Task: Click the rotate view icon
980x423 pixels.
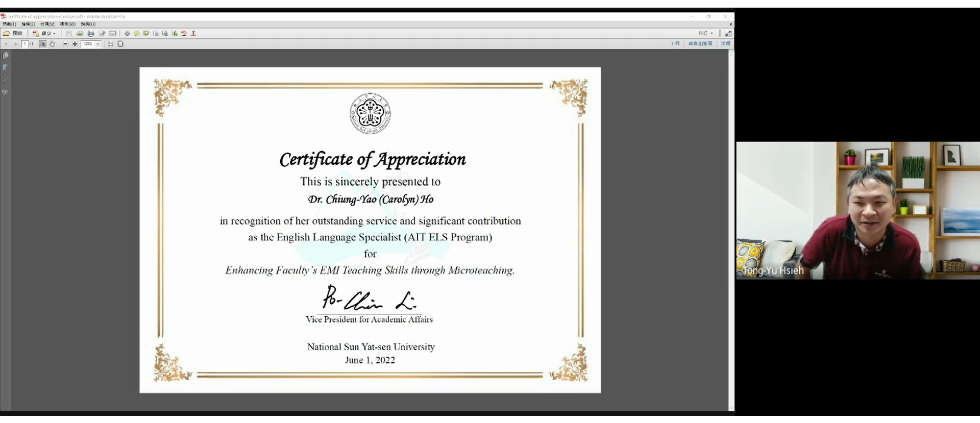Action: [52, 44]
